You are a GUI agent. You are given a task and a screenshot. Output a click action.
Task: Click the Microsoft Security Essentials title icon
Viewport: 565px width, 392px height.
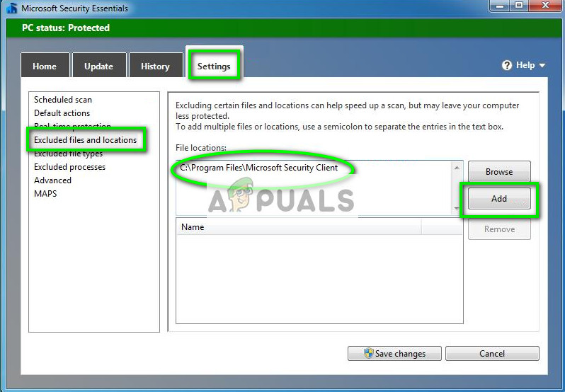(x=11, y=8)
